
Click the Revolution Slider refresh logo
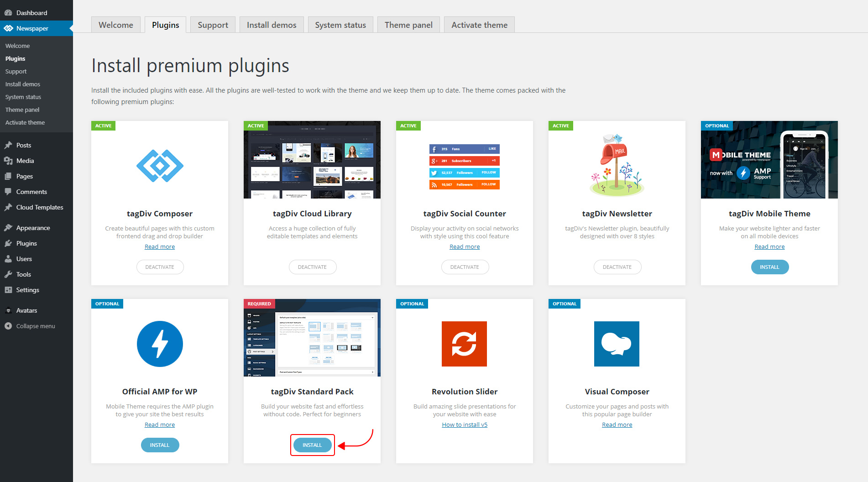(464, 344)
